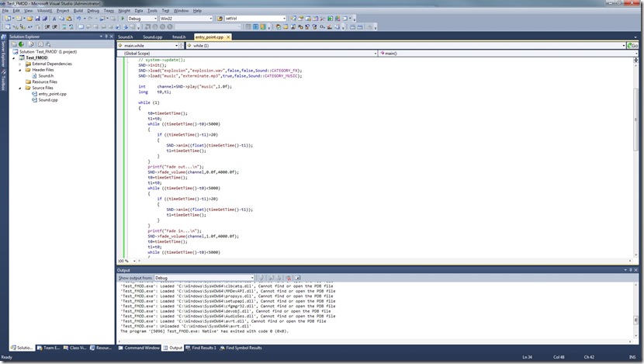Open the Tools menu

152,11
